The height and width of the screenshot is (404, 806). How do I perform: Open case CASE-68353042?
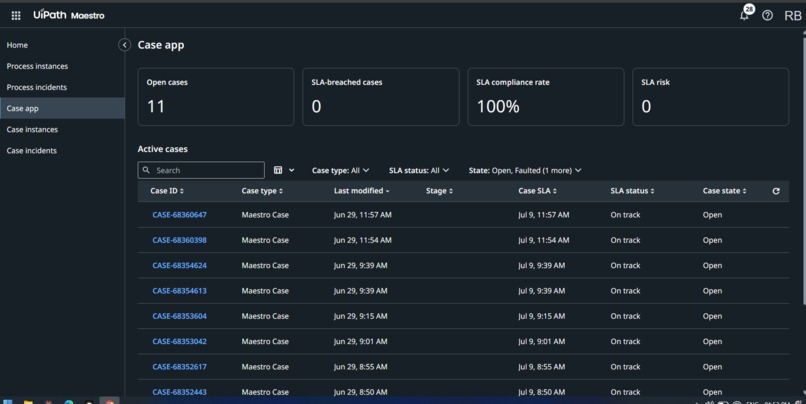[179, 341]
